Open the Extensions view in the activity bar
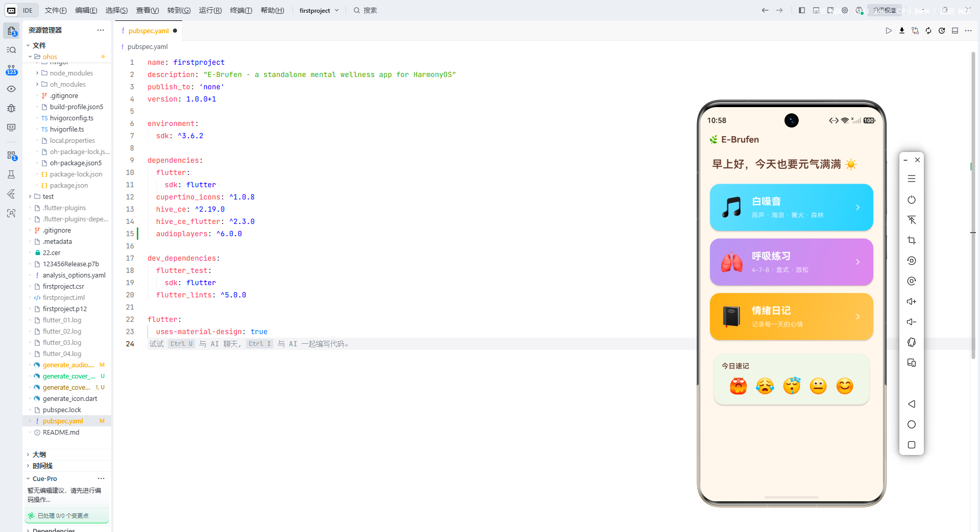Screen dimensions: 980x532 click(11, 155)
